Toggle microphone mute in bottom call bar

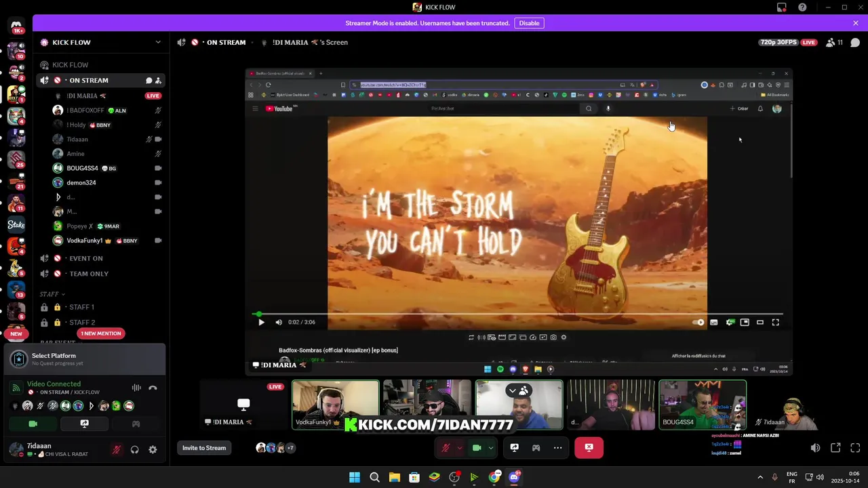tap(446, 447)
